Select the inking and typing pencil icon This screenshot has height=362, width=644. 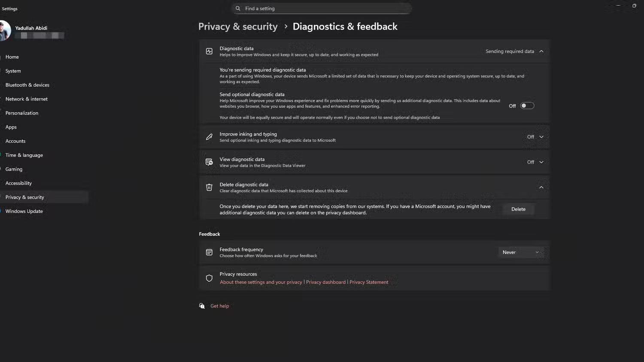(x=209, y=136)
